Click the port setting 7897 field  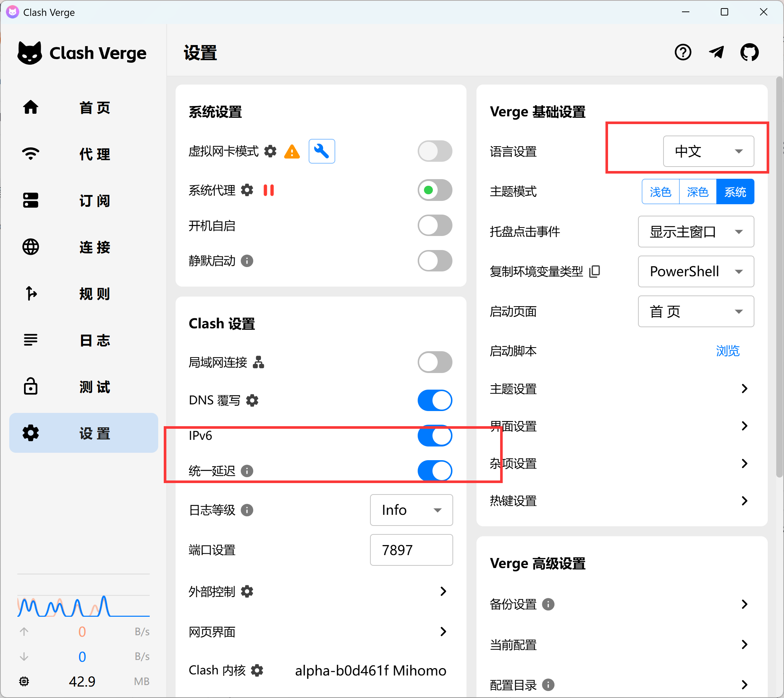[411, 550]
